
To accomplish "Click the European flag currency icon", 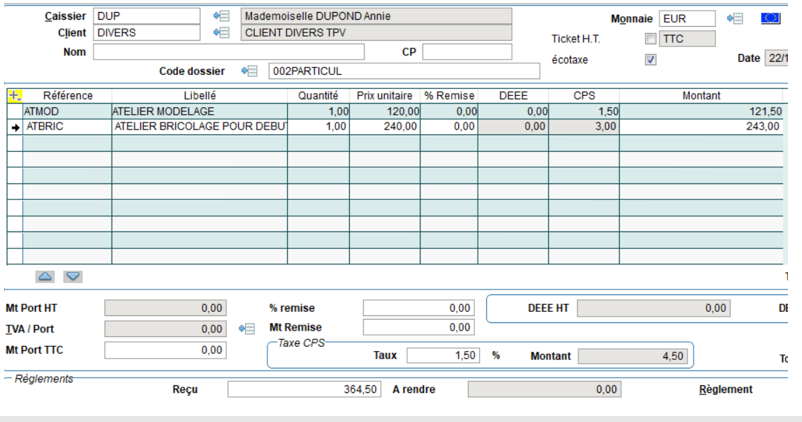I will tap(770, 18).
